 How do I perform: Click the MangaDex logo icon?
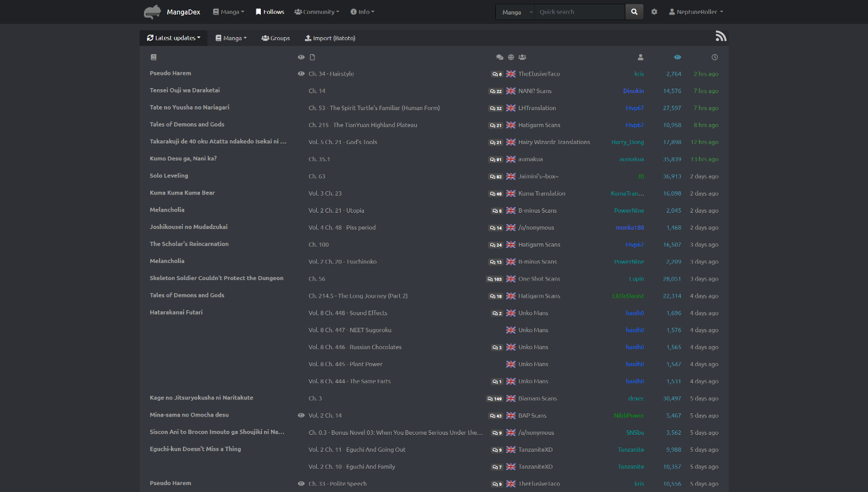point(152,12)
